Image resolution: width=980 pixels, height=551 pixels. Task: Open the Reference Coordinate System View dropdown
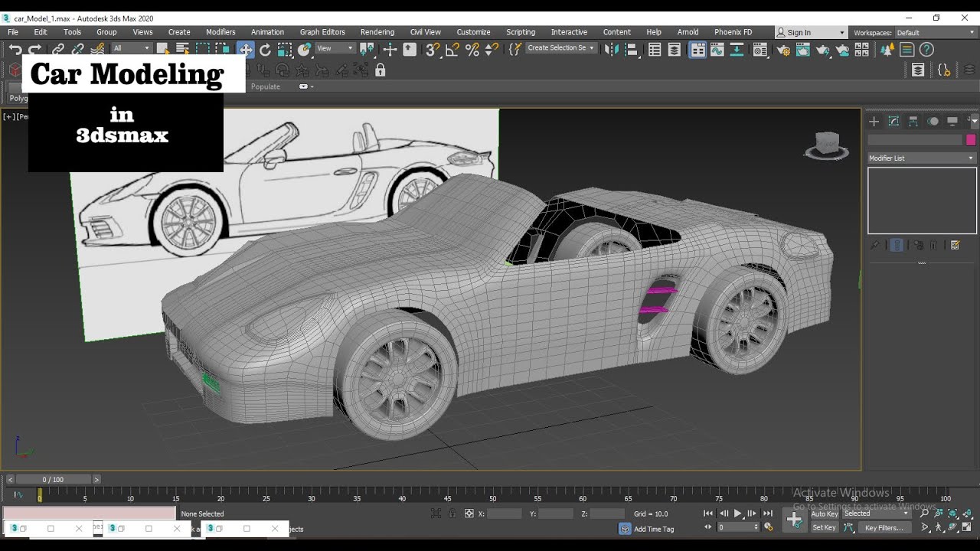335,48
